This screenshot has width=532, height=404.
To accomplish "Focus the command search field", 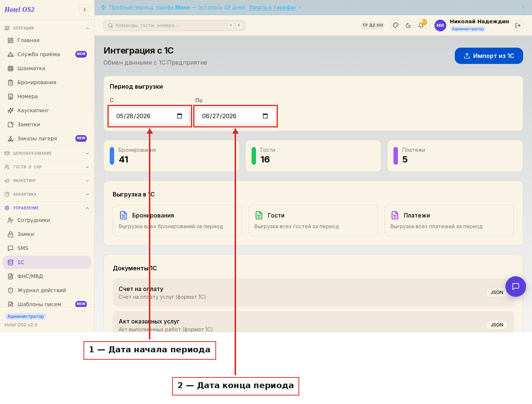I will [x=174, y=25].
